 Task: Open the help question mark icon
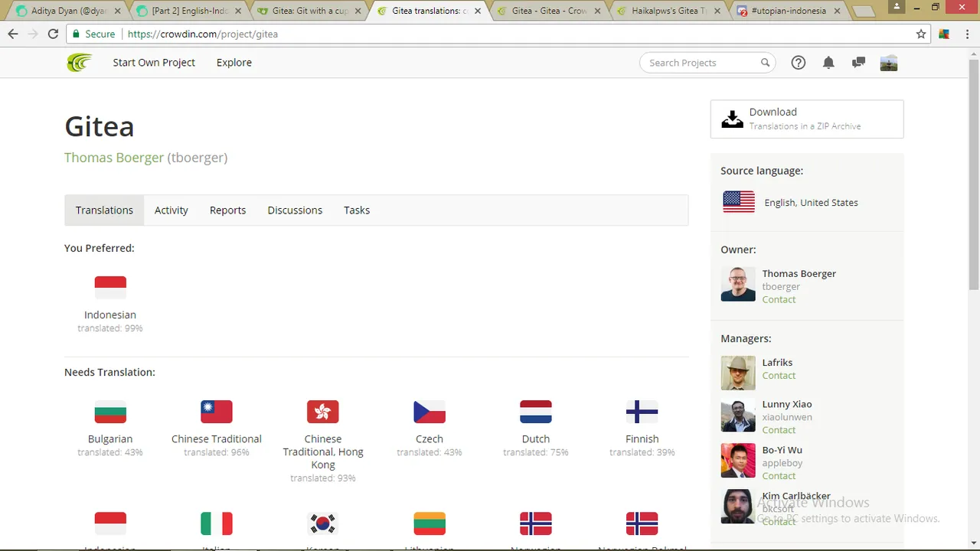[799, 63]
